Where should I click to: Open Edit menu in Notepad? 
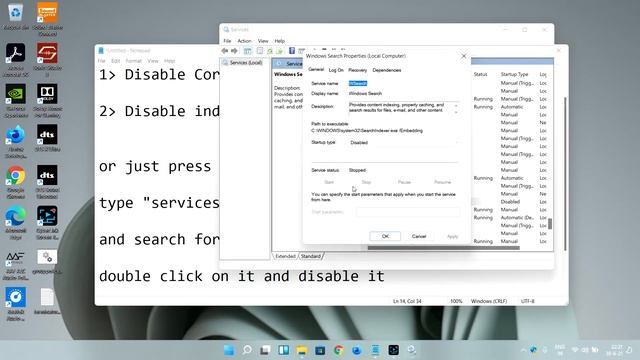pos(116,61)
